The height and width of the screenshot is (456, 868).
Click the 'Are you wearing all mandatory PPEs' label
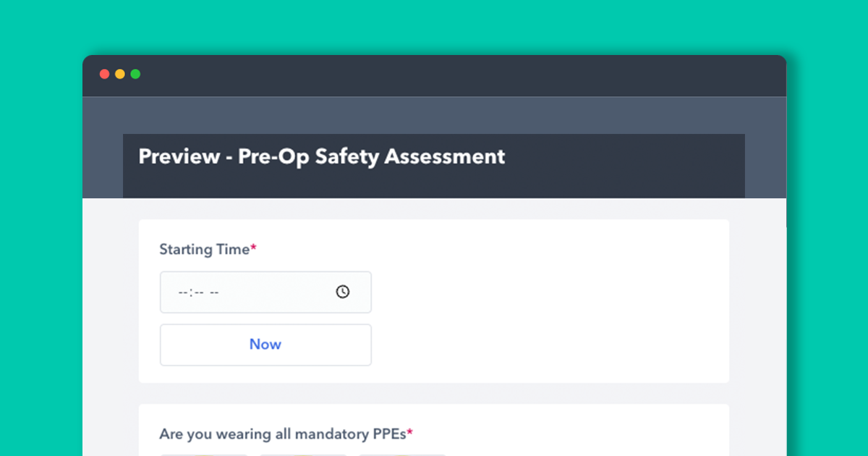[x=281, y=434]
